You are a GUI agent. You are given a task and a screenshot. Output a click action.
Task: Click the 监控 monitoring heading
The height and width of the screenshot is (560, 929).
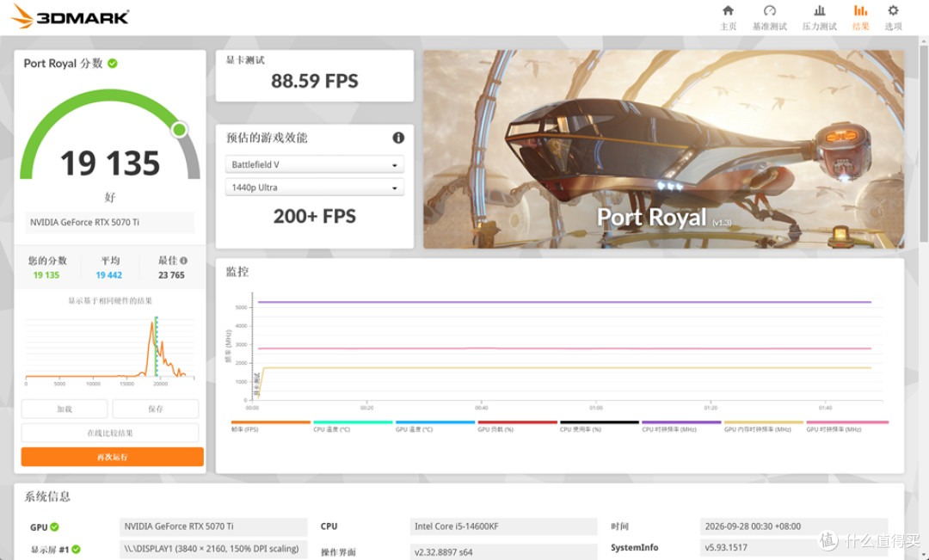click(237, 272)
